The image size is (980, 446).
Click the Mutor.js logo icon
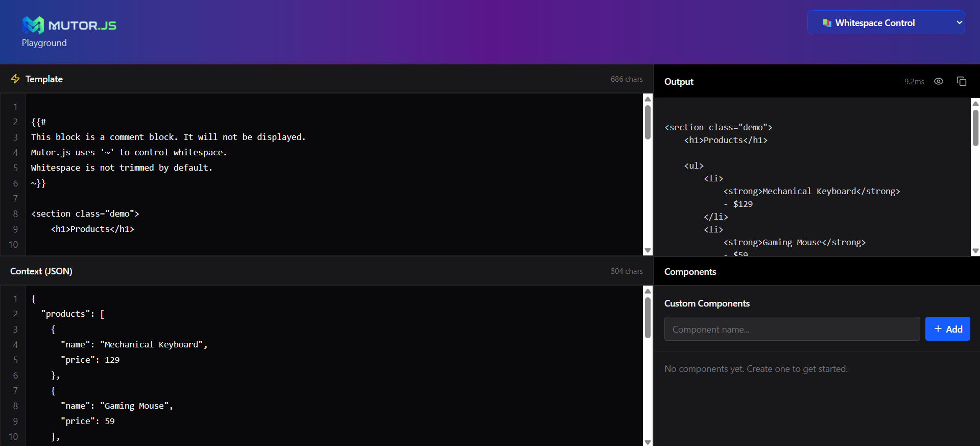pos(33,25)
